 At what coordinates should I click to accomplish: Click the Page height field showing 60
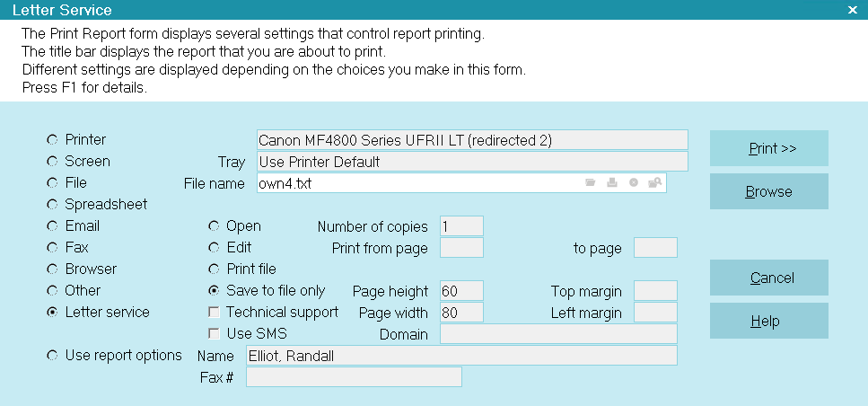[461, 291]
